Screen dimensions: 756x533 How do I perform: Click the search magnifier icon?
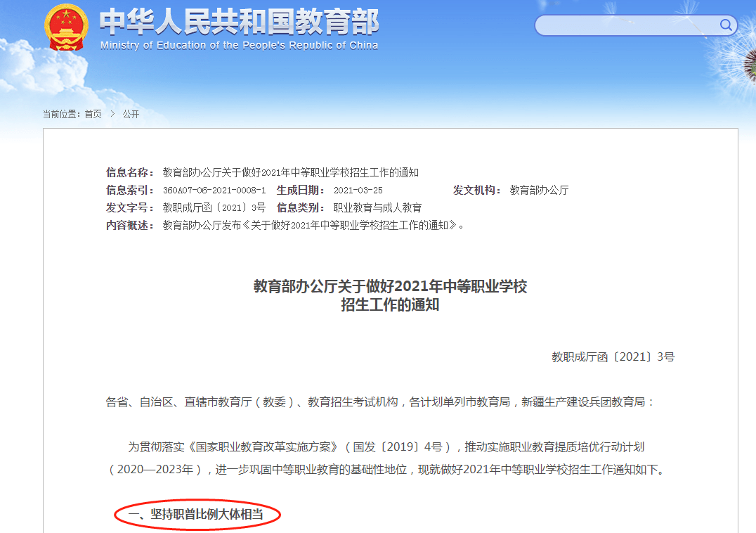point(726,25)
